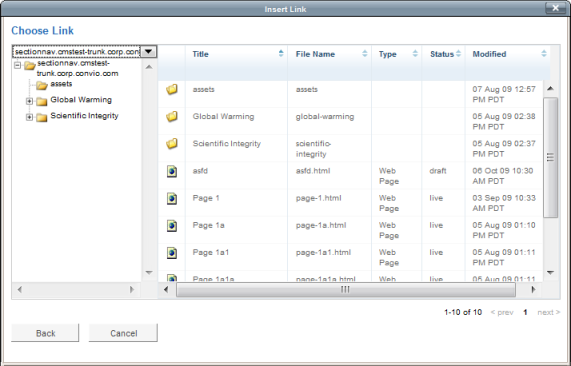Click the Type column header

pyautogui.click(x=387, y=54)
